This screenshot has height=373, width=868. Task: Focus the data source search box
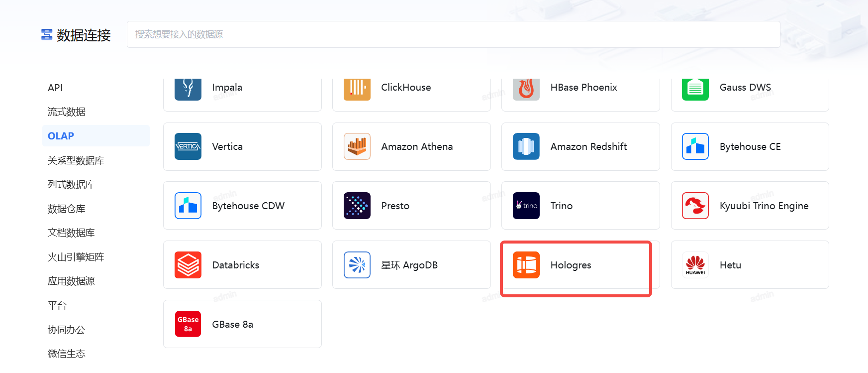(x=453, y=34)
